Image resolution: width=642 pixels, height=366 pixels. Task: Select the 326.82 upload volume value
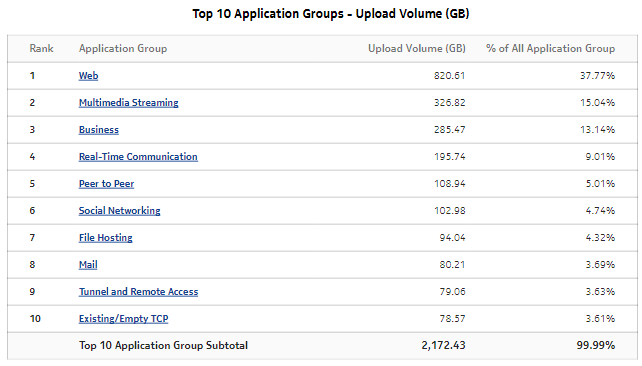[x=450, y=103]
